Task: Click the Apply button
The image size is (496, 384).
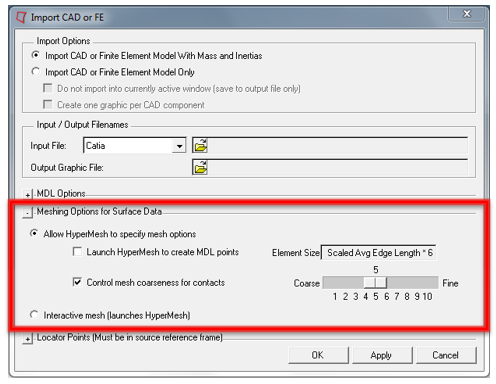Action: [382, 355]
